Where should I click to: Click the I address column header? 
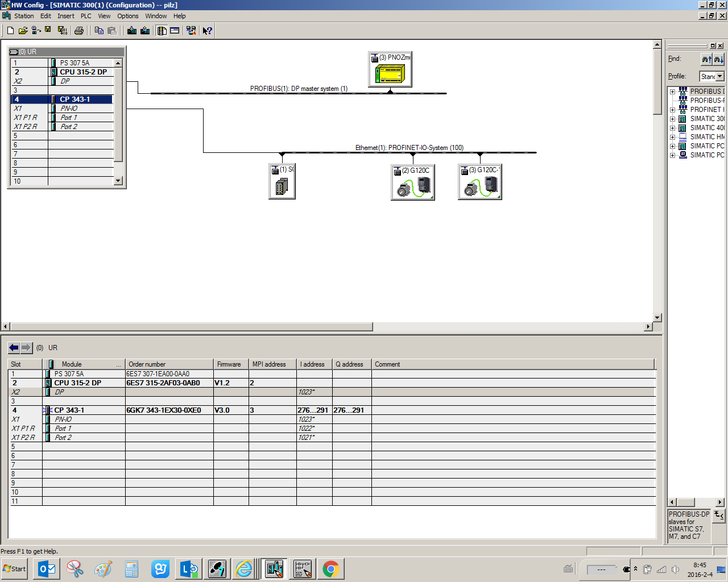point(315,364)
